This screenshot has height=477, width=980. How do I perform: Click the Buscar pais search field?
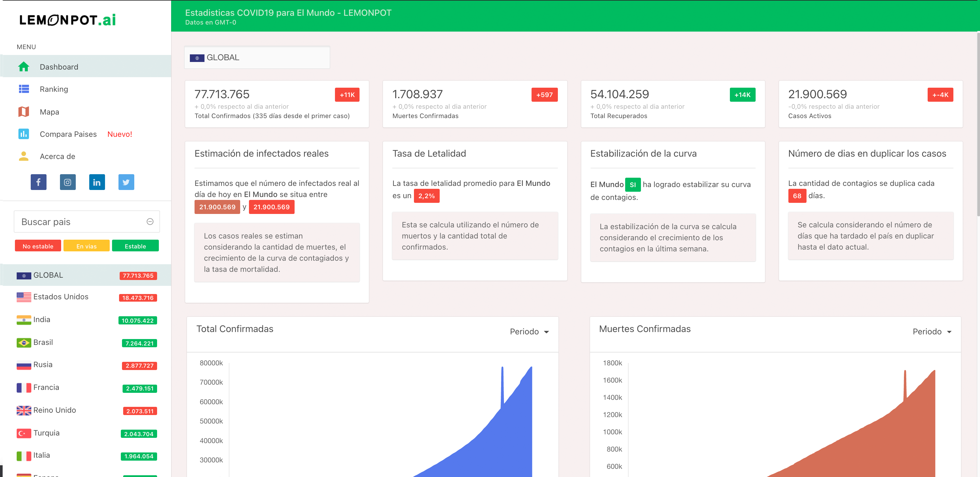click(x=87, y=222)
